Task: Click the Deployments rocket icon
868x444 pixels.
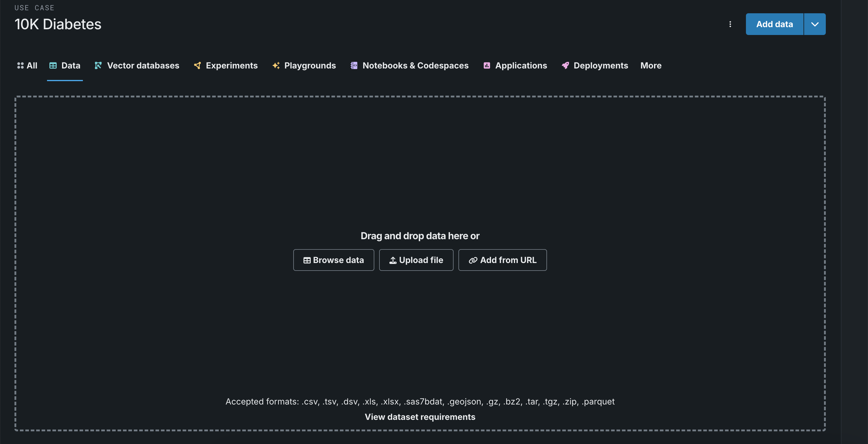Action: [x=565, y=65]
